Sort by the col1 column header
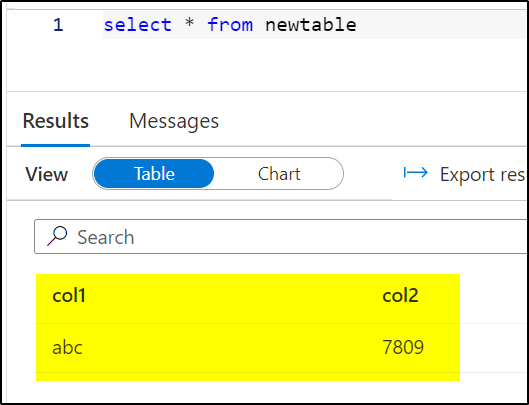 click(69, 296)
